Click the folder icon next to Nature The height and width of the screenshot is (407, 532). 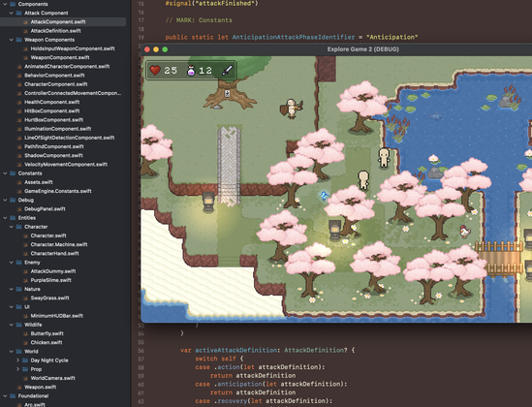(19, 289)
